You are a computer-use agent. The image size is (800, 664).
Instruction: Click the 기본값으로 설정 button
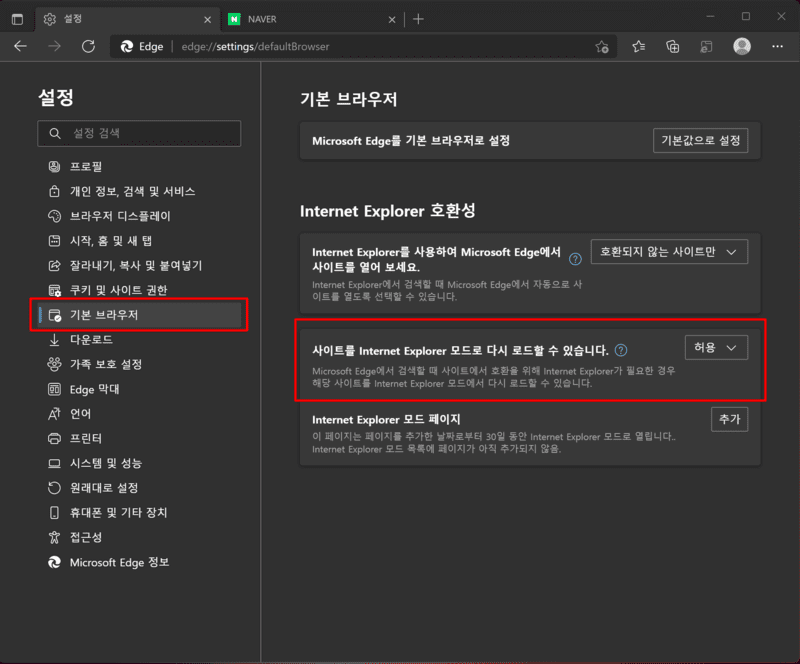pyautogui.click(x=701, y=140)
